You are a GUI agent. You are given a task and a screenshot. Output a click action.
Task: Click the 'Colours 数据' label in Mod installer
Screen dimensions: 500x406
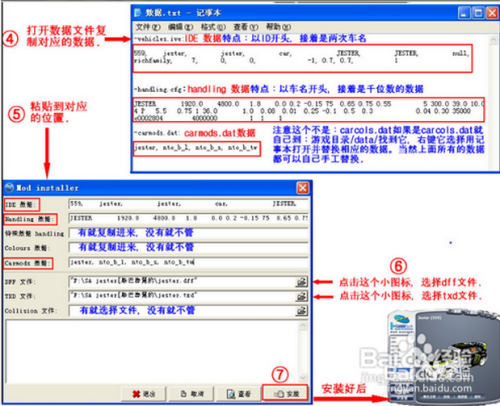tap(27, 248)
